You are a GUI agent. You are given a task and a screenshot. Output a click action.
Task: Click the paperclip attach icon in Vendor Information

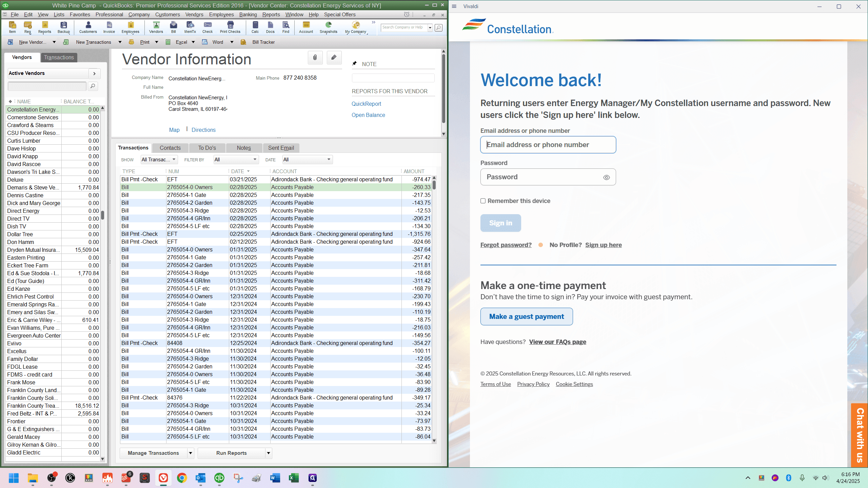point(315,58)
